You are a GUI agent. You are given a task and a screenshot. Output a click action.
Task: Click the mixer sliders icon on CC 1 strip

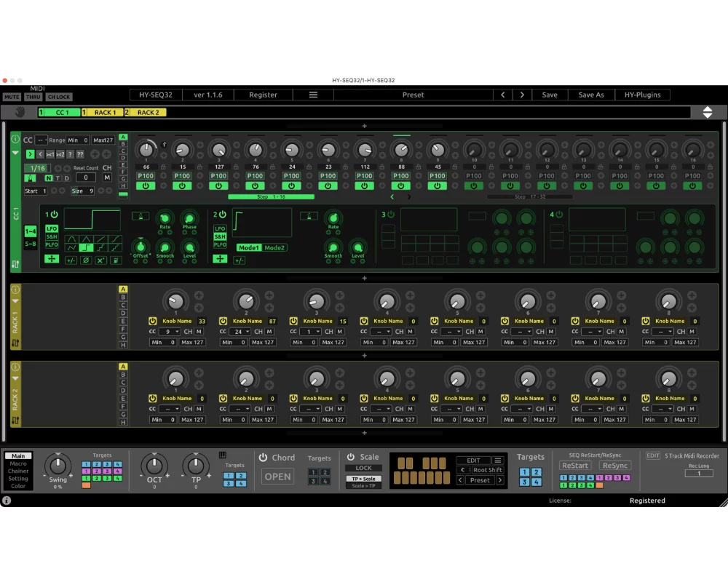(15, 265)
